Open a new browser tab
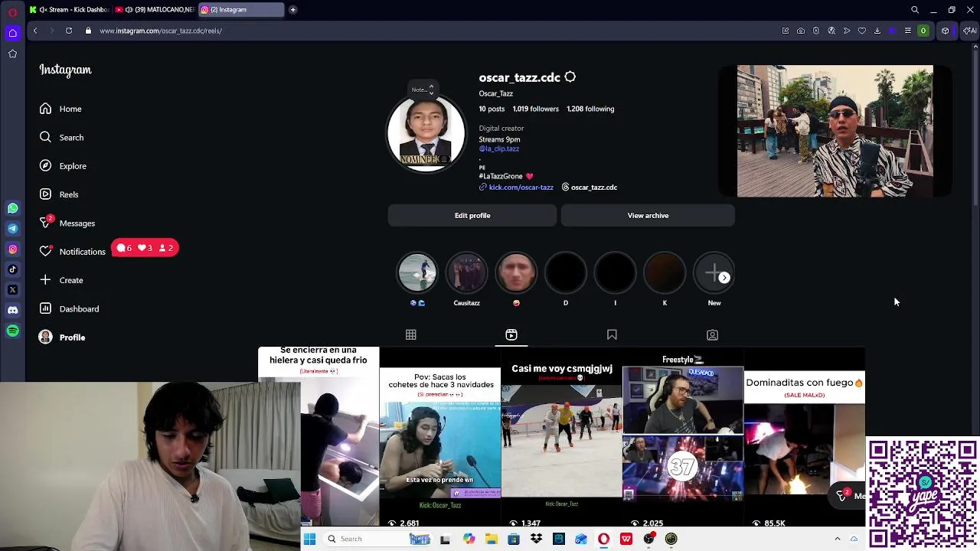This screenshot has width=980, height=551. coord(292,10)
